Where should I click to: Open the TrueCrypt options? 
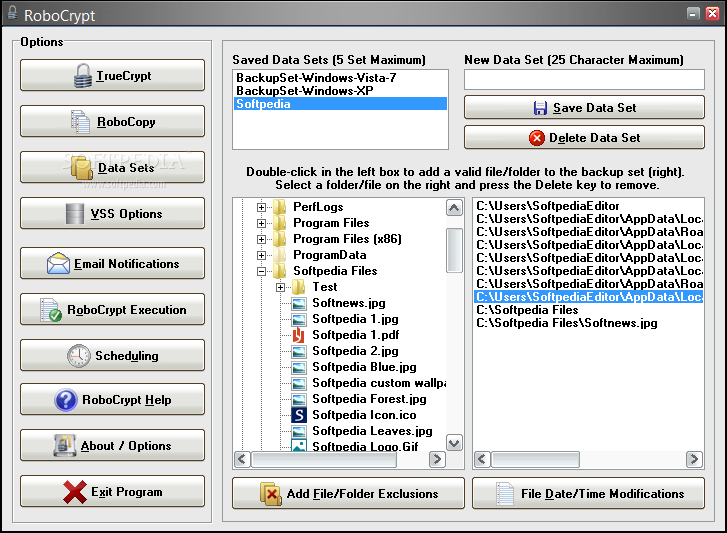[x=112, y=75]
